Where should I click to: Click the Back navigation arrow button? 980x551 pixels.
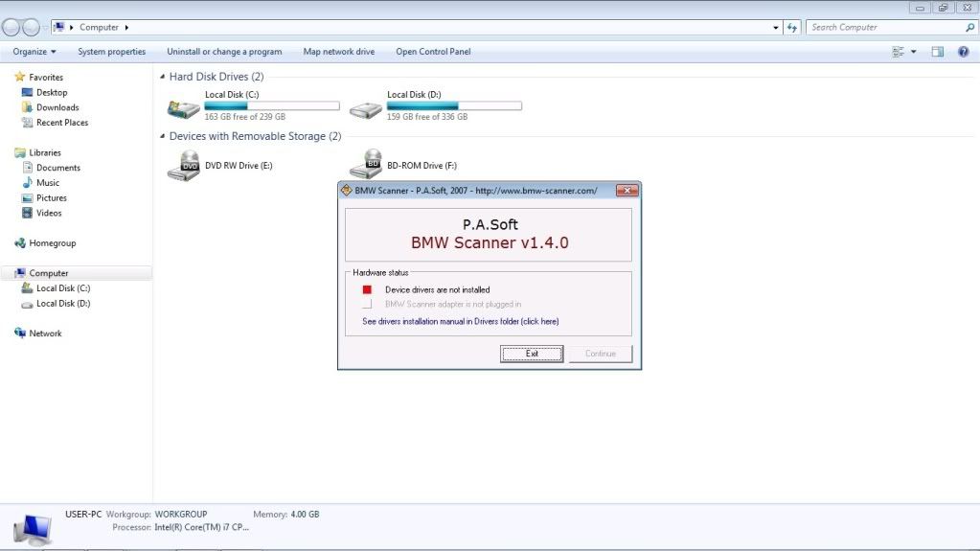tap(12, 28)
